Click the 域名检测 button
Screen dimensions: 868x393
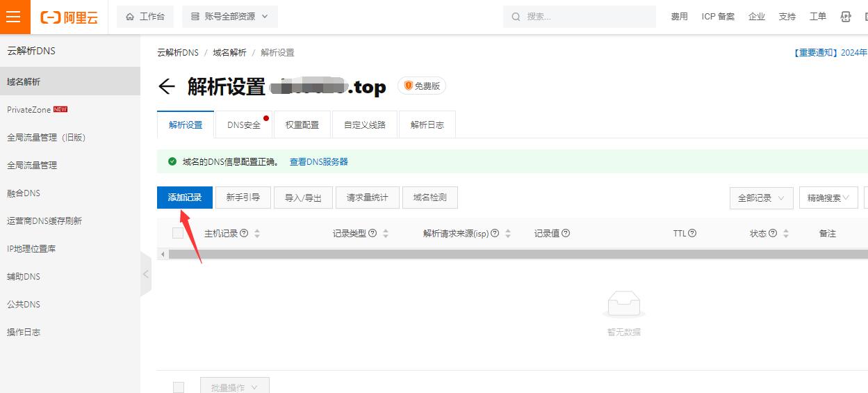click(x=430, y=198)
